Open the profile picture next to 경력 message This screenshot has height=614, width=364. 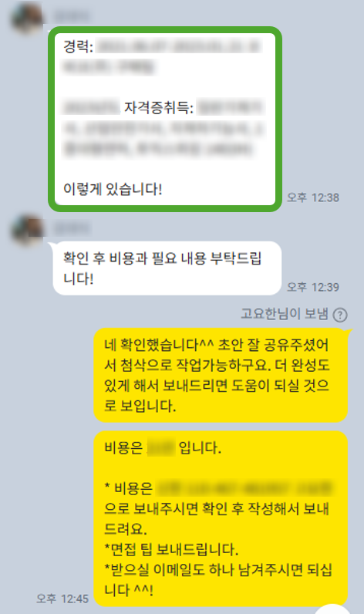click(x=27, y=19)
